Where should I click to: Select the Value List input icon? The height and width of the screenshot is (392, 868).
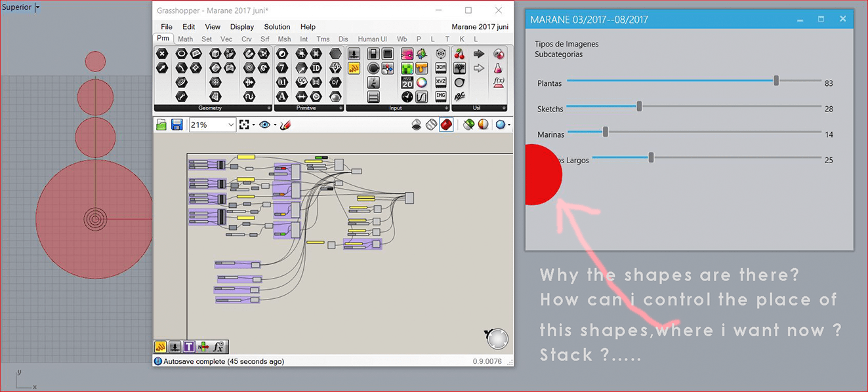[x=373, y=97]
